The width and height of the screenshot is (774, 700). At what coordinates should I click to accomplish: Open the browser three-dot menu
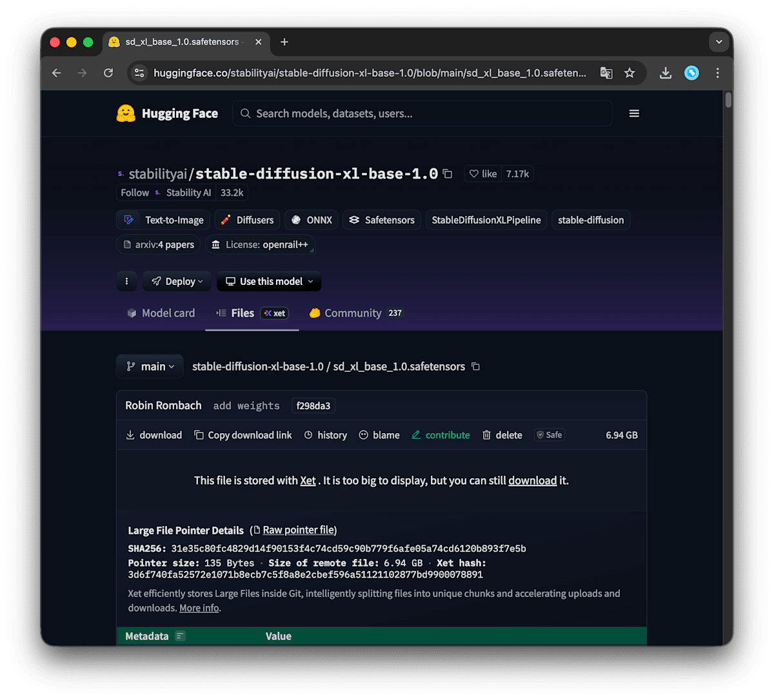click(717, 73)
